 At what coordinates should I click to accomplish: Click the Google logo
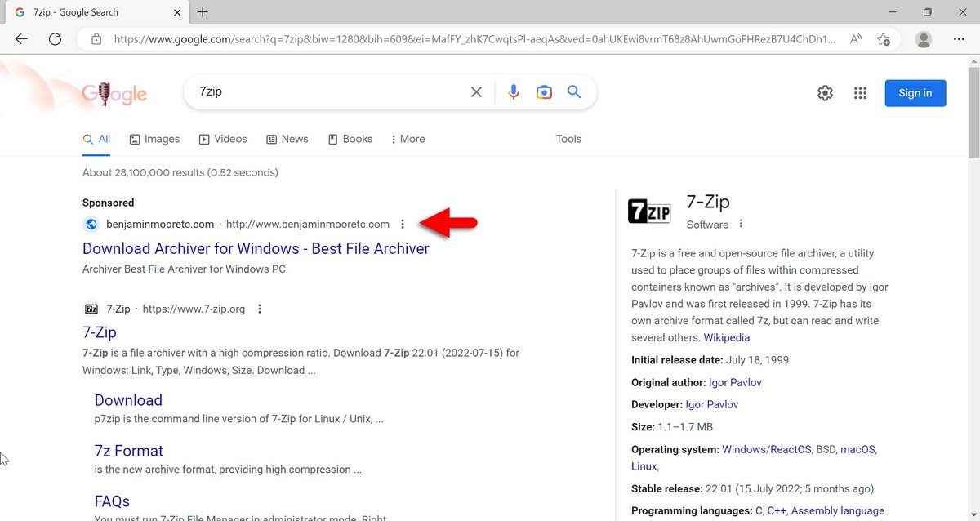pyautogui.click(x=114, y=93)
